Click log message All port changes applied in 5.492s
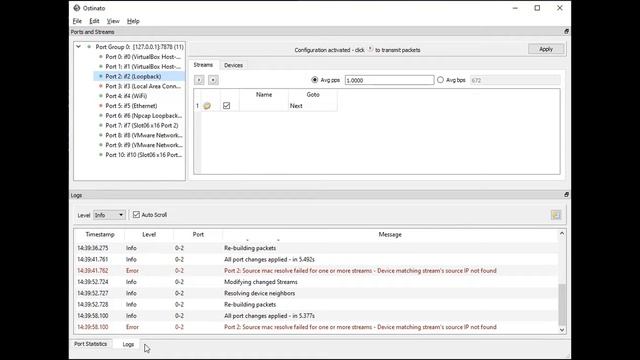This screenshot has width=640, height=360. point(269,260)
